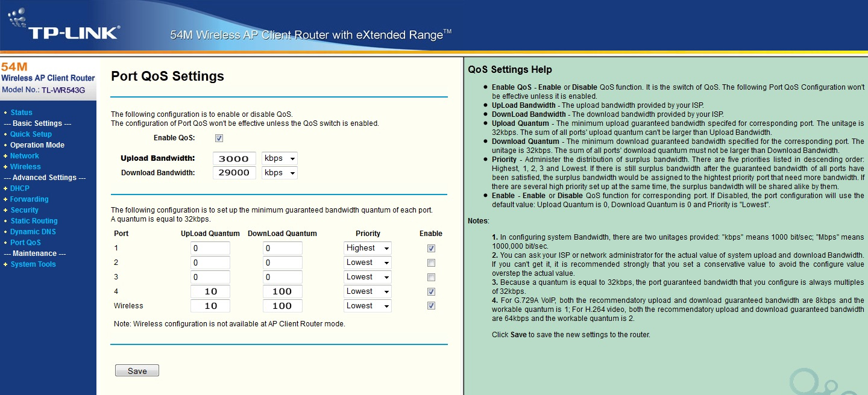Image resolution: width=868 pixels, height=395 pixels.
Task: Open Forwarding settings in sidebar
Action: [x=29, y=199]
